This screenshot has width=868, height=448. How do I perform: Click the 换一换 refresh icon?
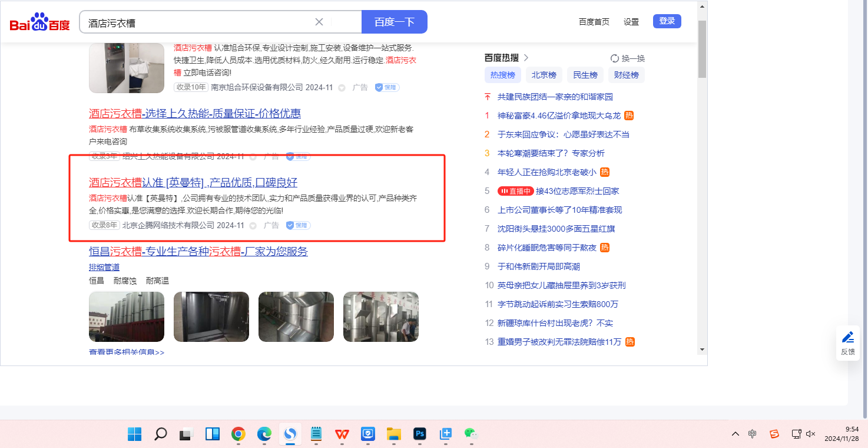tap(615, 58)
